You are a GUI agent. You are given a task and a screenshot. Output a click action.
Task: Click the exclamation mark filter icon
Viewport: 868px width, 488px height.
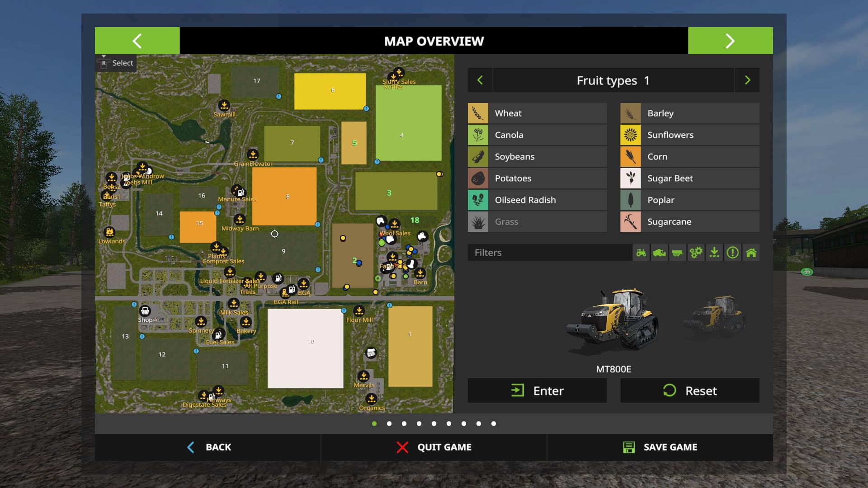[732, 253]
